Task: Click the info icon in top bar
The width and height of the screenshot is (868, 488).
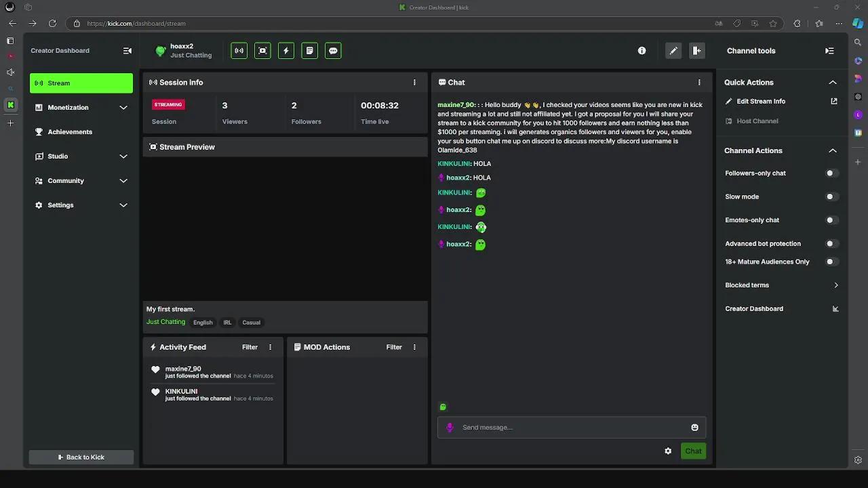Action: pyautogui.click(x=642, y=51)
